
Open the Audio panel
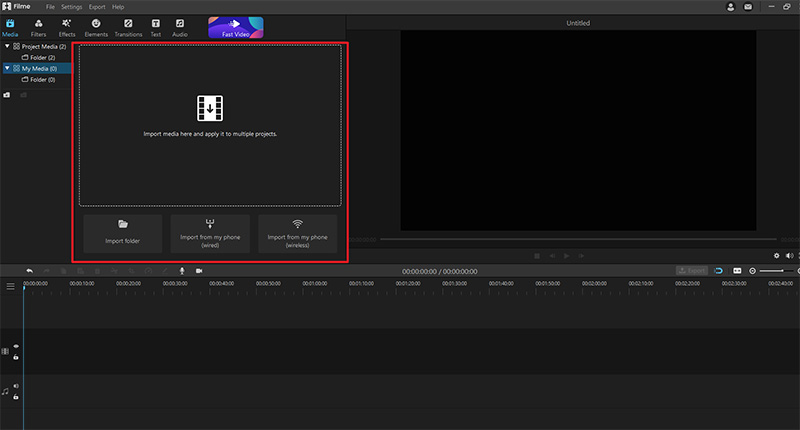click(x=180, y=28)
